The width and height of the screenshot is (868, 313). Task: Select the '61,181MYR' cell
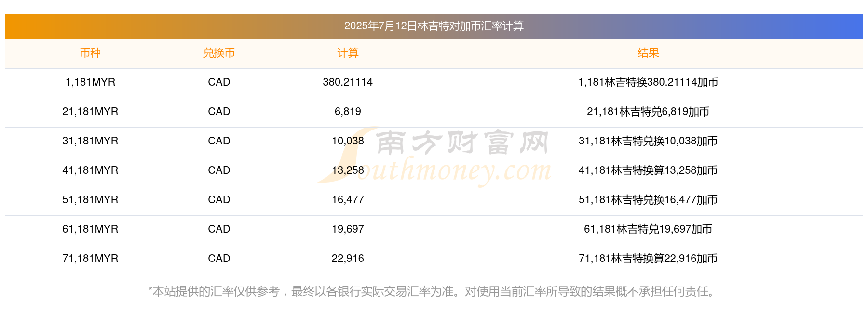[90, 229]
